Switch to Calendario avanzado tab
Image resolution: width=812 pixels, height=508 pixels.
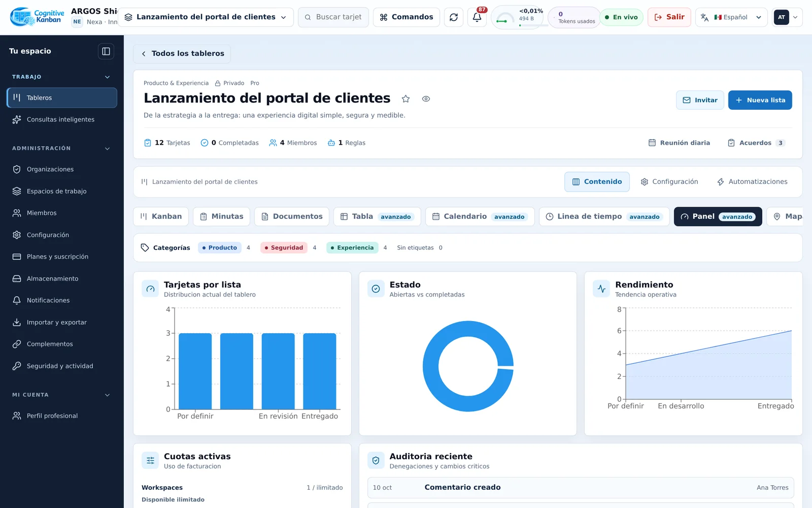(480, 216)
